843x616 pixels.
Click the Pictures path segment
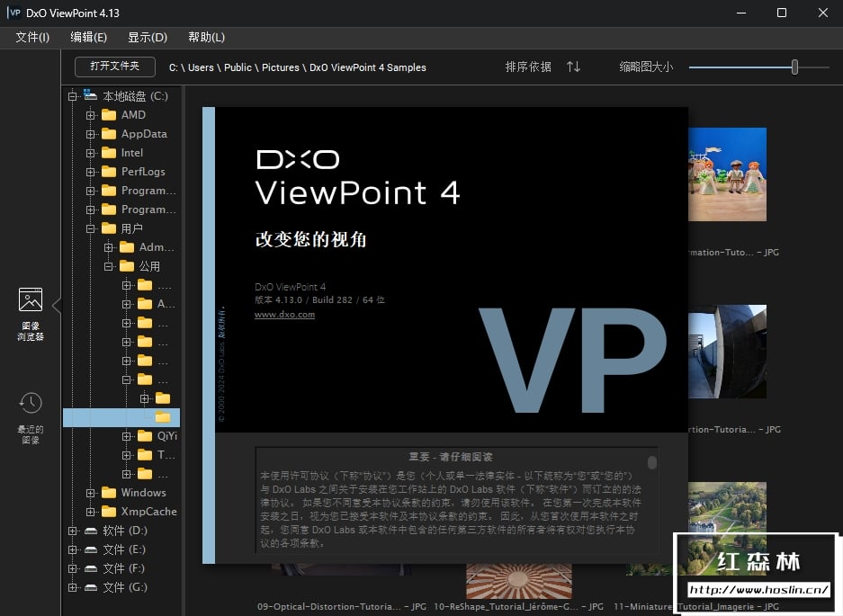coord(281,67)
